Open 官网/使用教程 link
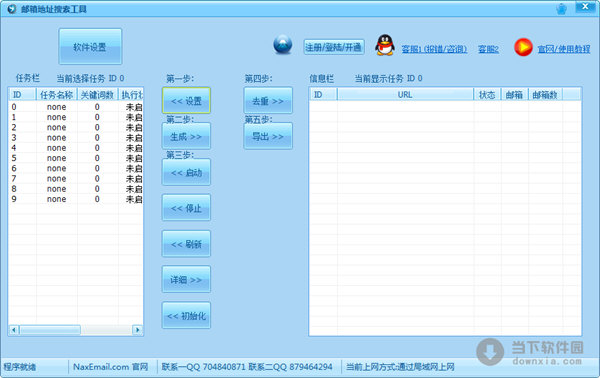 point(563,49)
